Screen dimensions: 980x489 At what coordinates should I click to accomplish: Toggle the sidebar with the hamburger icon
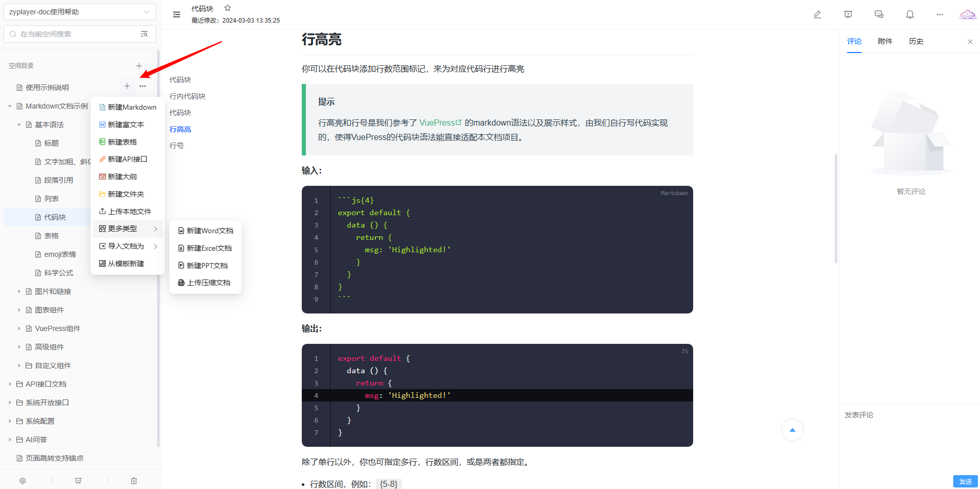click(177, 14)
